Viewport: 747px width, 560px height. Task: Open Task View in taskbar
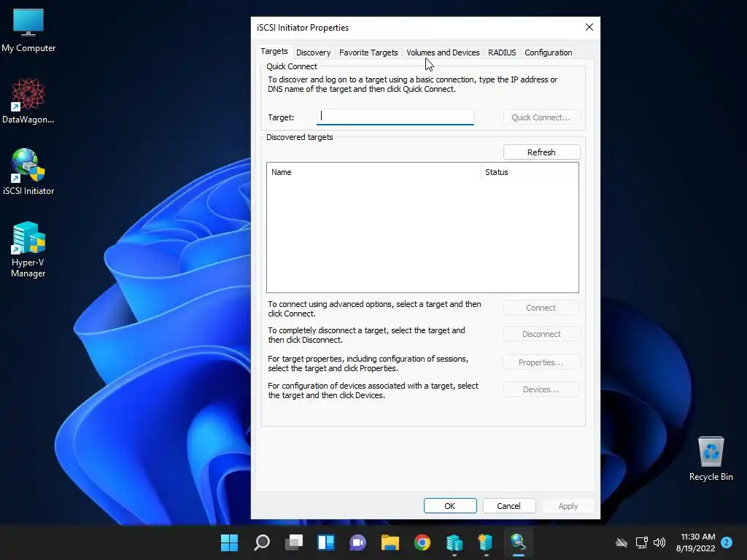tap(294, 542)
